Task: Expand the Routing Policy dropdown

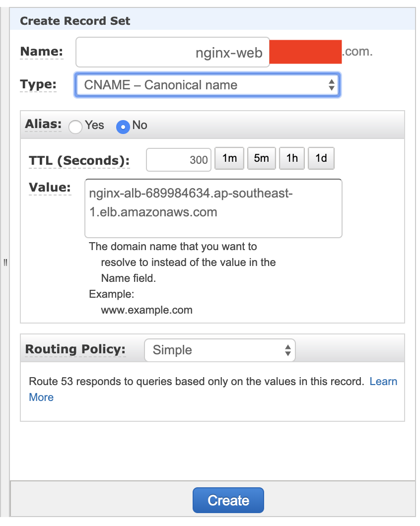Action: pyautogui.click(x=219, y=350)
